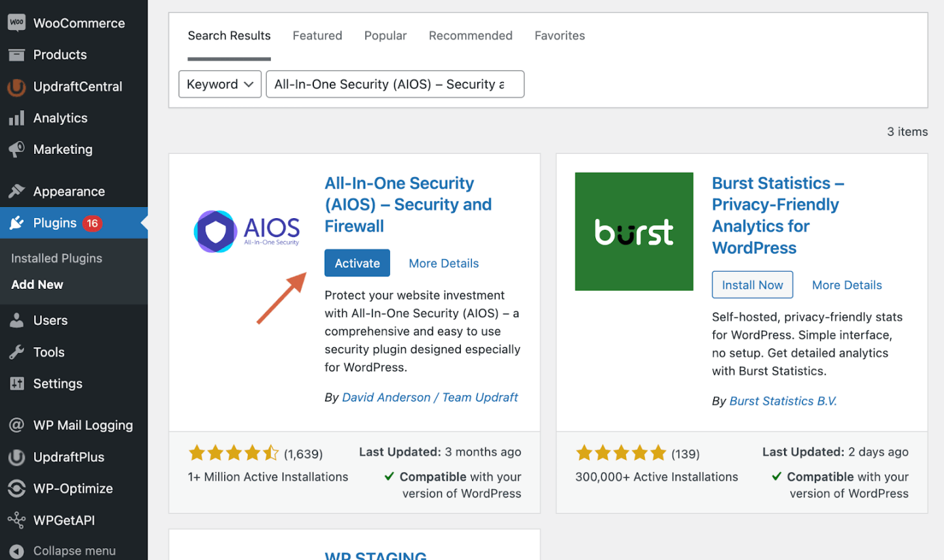Open the Popular plugins tab
Screen dimensions: 944x560
pos(385,35)
